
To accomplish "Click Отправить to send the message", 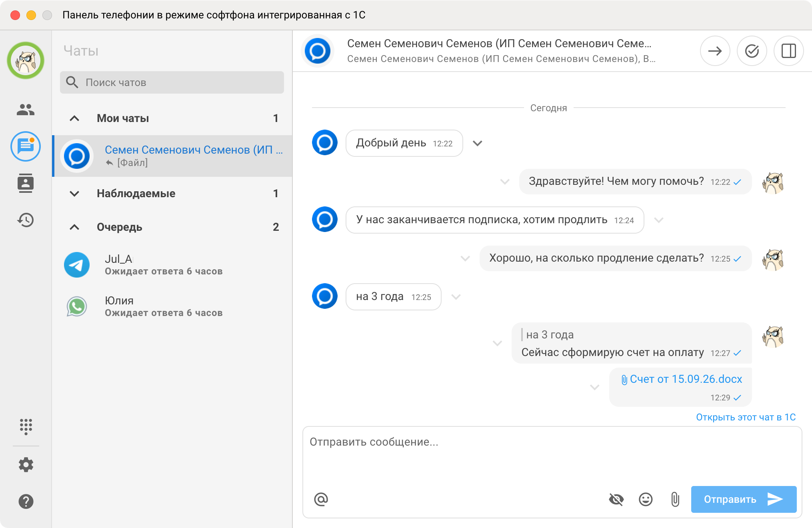I will pos(744,499).
